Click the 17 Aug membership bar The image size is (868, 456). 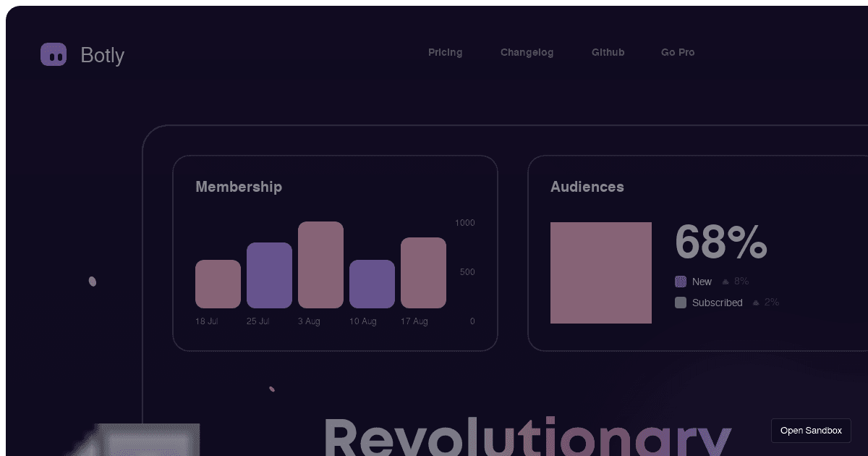(424, 273)
